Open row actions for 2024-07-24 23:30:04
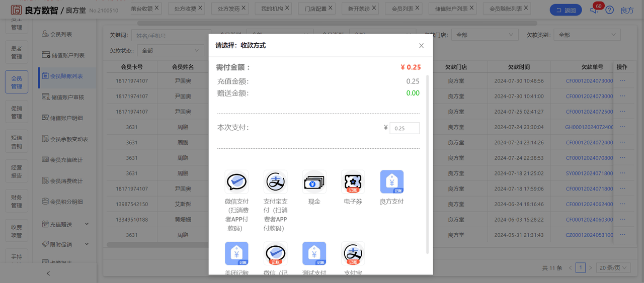644x283 pixels. 622,127
